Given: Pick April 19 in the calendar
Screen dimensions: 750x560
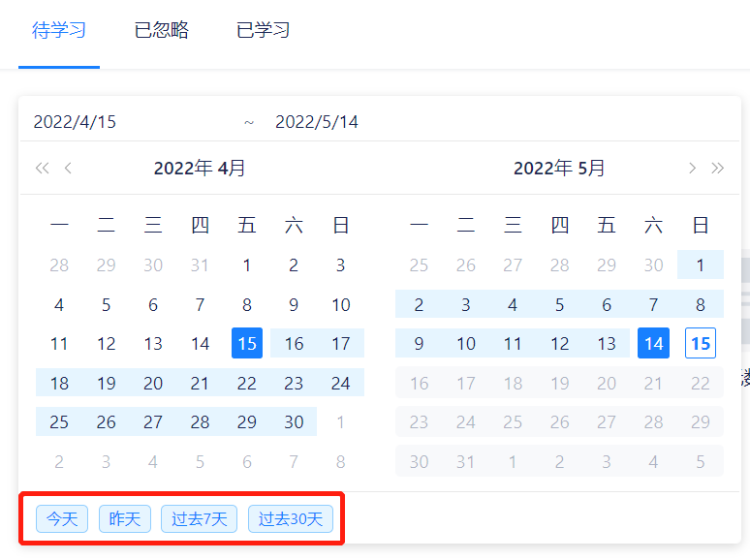Looking at the screenshot, I should [x=107, y=383].
